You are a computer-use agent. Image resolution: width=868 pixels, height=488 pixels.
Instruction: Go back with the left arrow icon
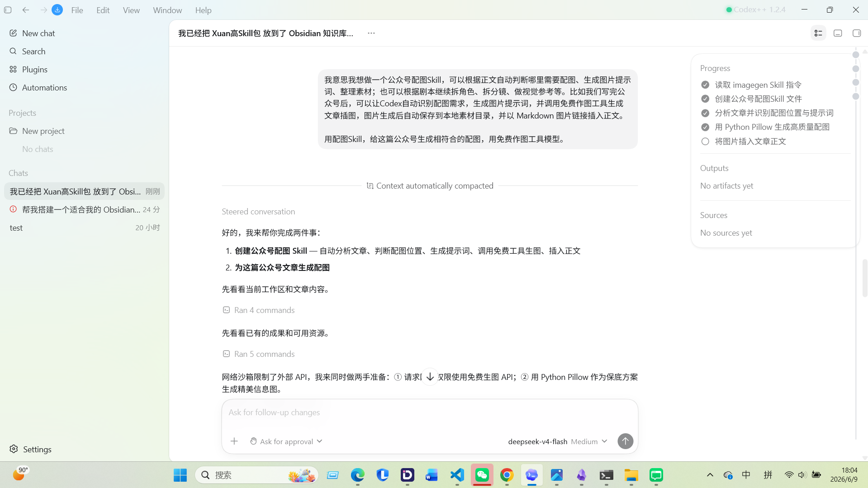coord(26,9)
